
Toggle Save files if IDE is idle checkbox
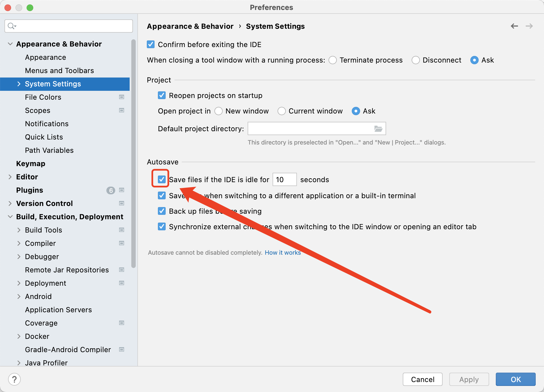[162, 179]
